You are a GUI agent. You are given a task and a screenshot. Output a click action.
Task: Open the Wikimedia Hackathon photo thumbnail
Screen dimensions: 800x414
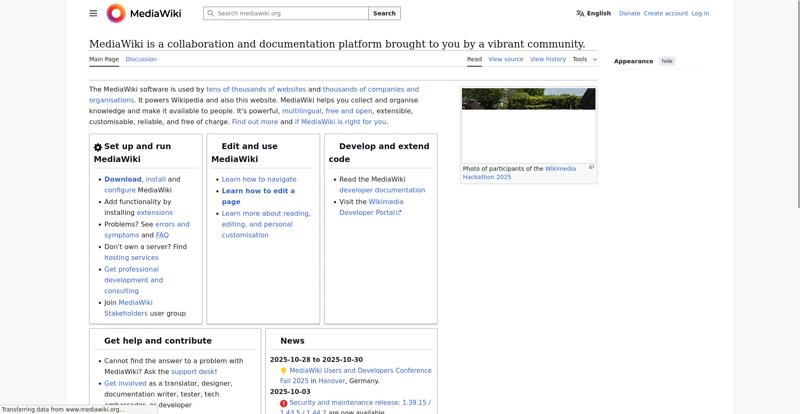click(528, 125)
